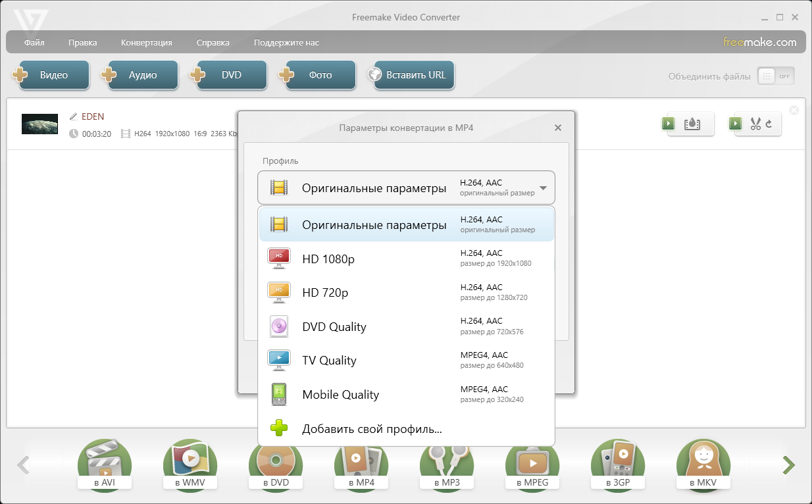
Task: Collapse the profile dropdown combo box
Action: pyautogui.click(x=406, y=188)
